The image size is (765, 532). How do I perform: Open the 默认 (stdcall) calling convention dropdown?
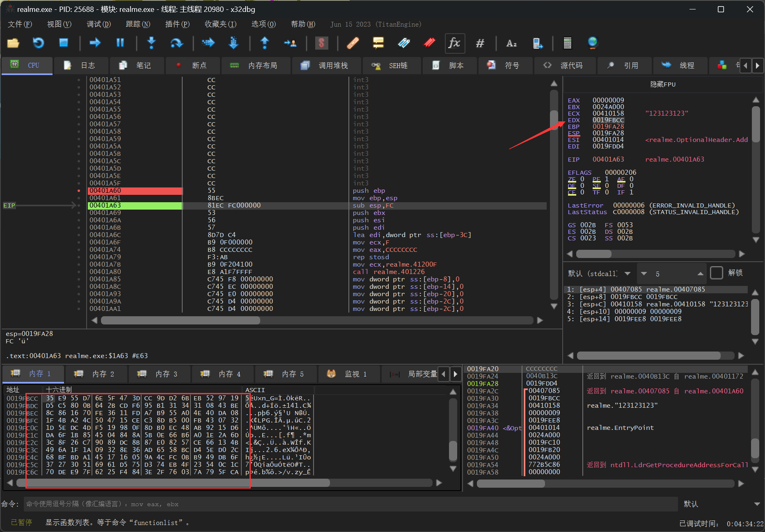click(600, 274)
